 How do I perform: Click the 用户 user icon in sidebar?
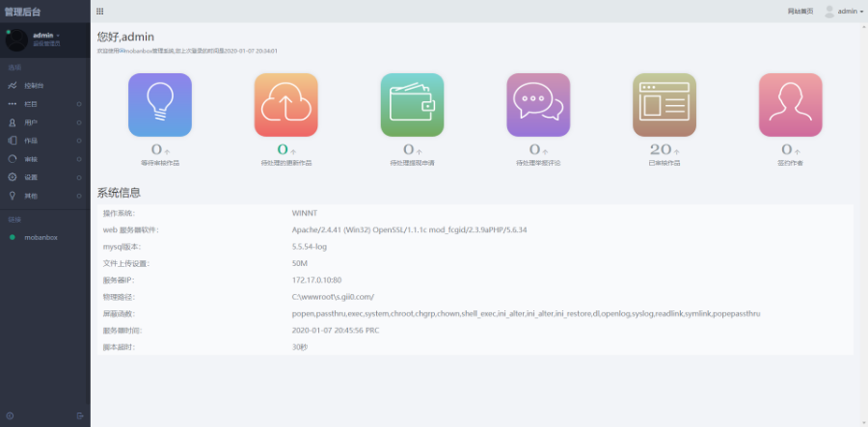click(x=13, y=122)
